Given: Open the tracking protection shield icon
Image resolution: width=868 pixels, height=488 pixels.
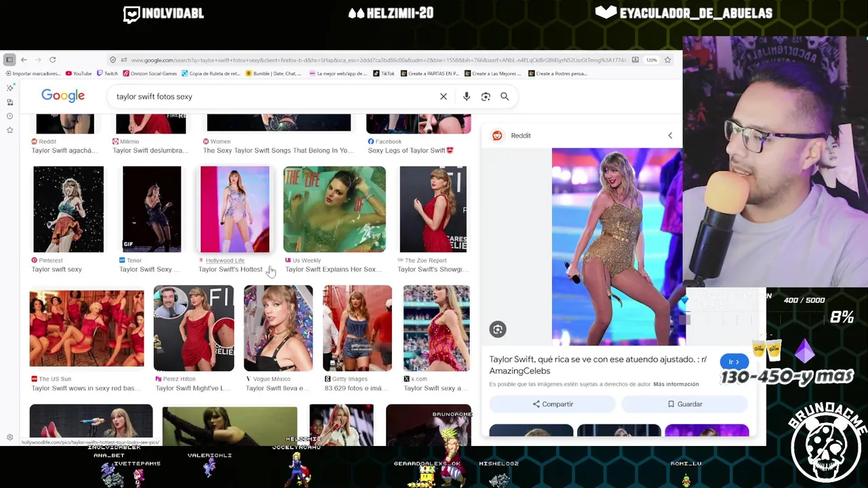Looking at the screenshot, I should 113,60.
